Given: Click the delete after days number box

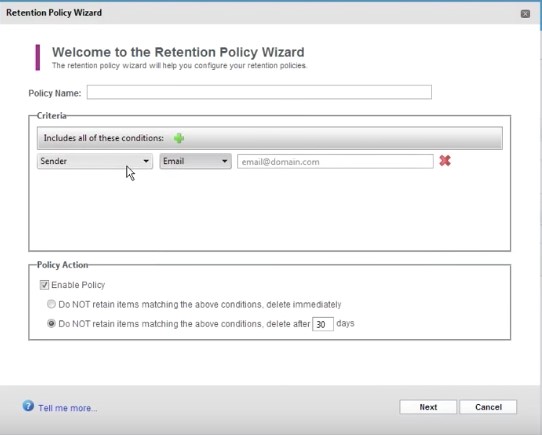Looking at the screenshot, I should coord(323,324).
